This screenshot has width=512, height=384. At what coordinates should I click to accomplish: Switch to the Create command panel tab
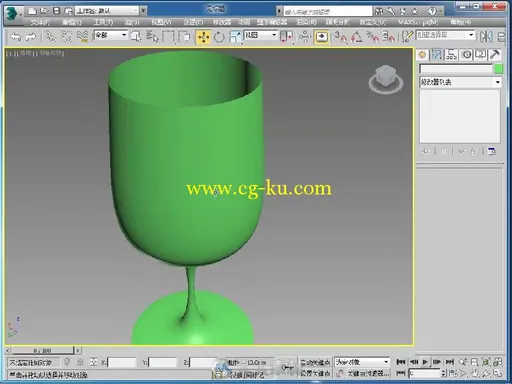[x=423, y=55]
